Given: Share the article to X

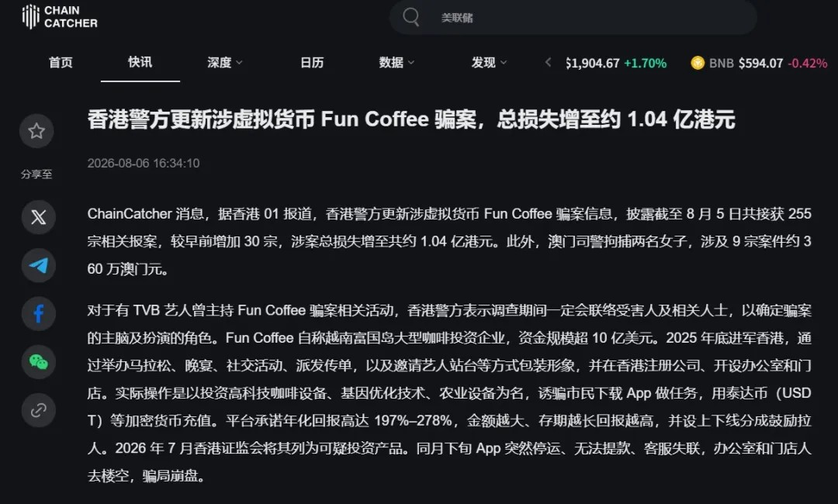Looking at the screenshot, I should tap(39, 217).
